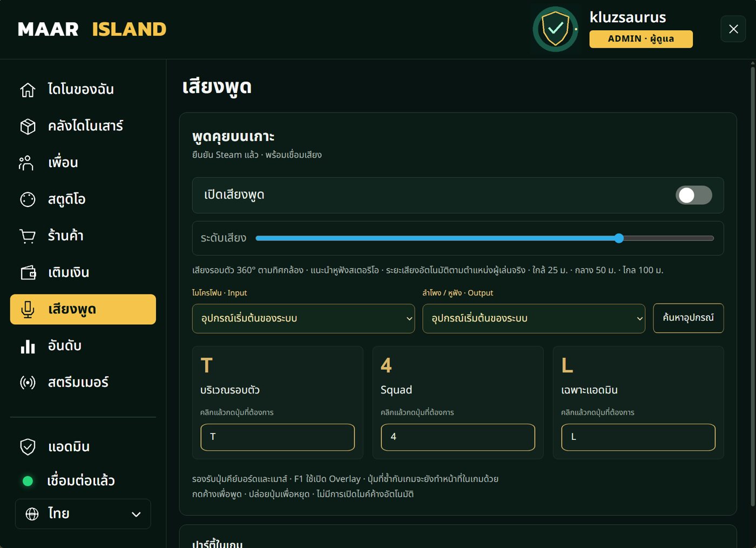Click the home icon beside ไดโนของฉัน
756x548 pixels.
pos(28,90)
